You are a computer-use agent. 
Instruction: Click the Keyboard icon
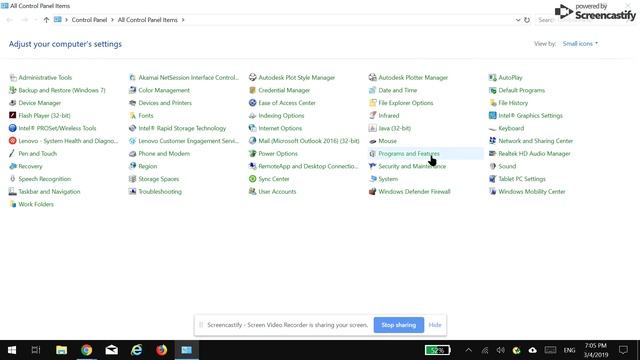pyautogui.click(x=492, y=128)
